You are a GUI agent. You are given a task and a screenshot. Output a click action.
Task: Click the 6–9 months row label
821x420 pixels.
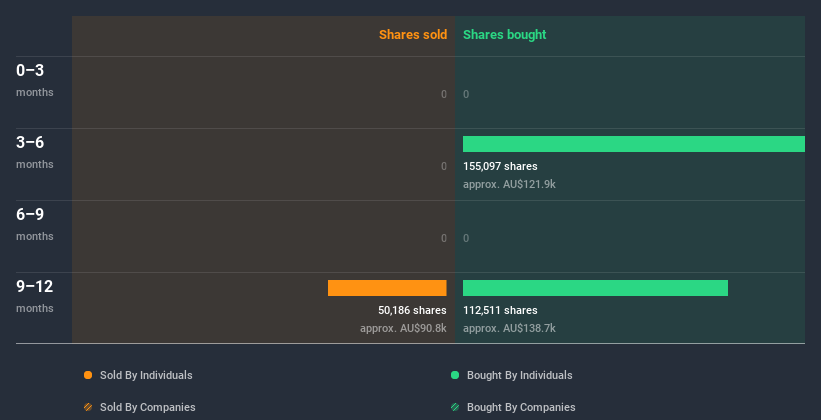click(35, 224)
